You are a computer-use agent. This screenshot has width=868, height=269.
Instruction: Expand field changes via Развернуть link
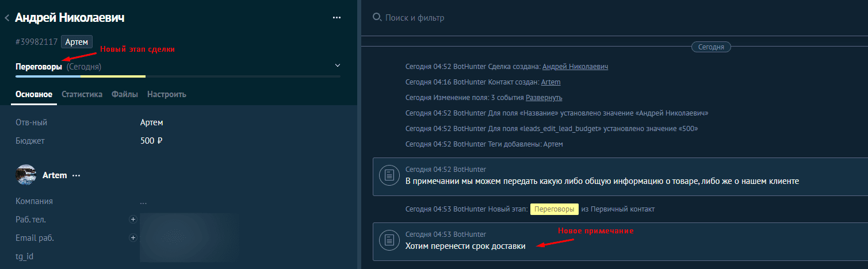pyautogui.click(x=544, y=98)
